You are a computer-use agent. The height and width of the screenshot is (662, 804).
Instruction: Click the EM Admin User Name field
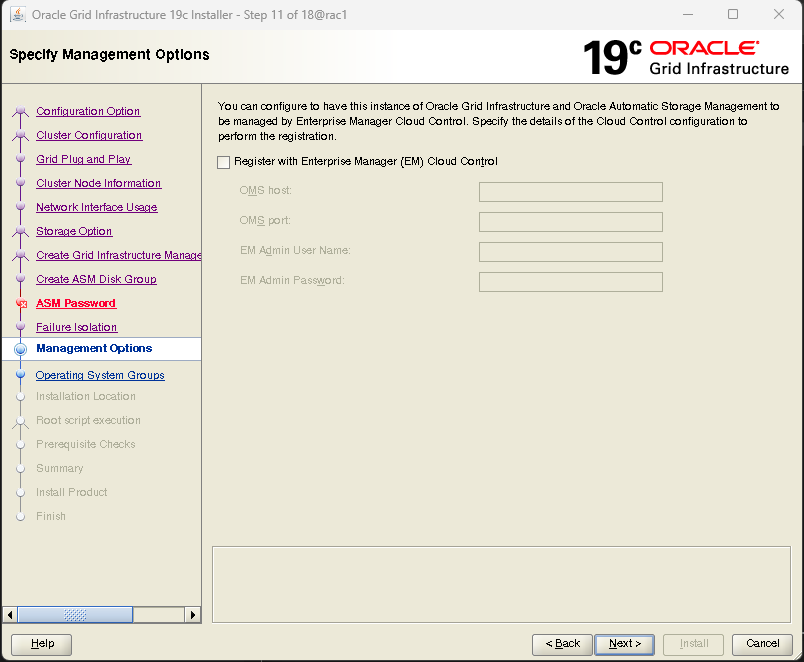pyautogui.click(x=571, y=252)
